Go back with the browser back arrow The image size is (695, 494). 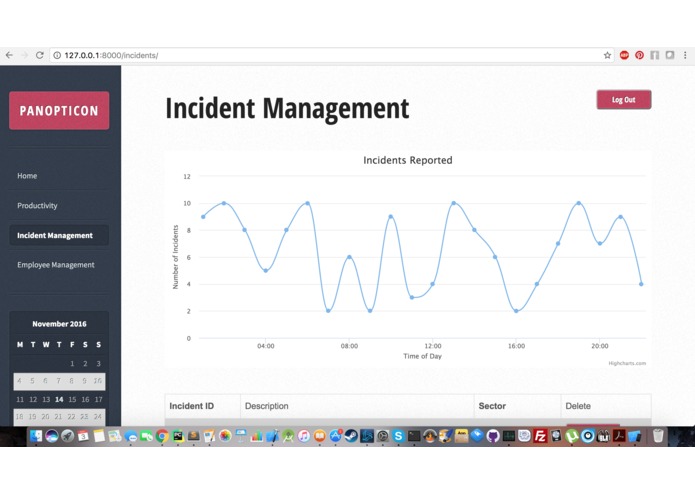[9, 55]
